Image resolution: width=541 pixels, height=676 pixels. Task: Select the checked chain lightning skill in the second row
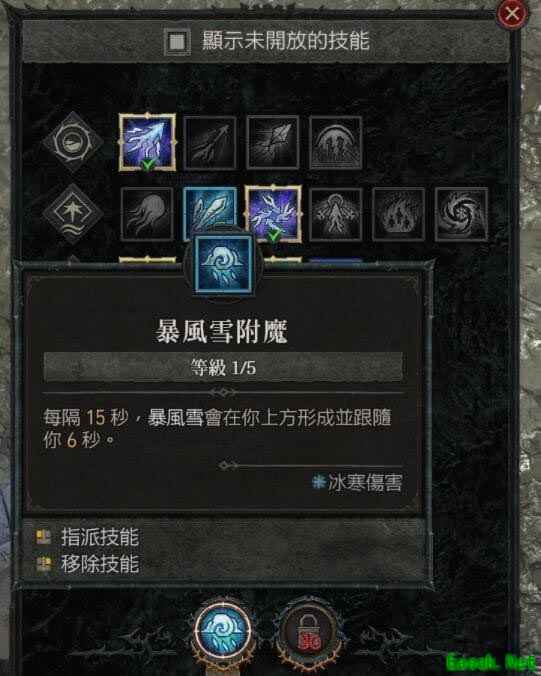pos(273,213)
